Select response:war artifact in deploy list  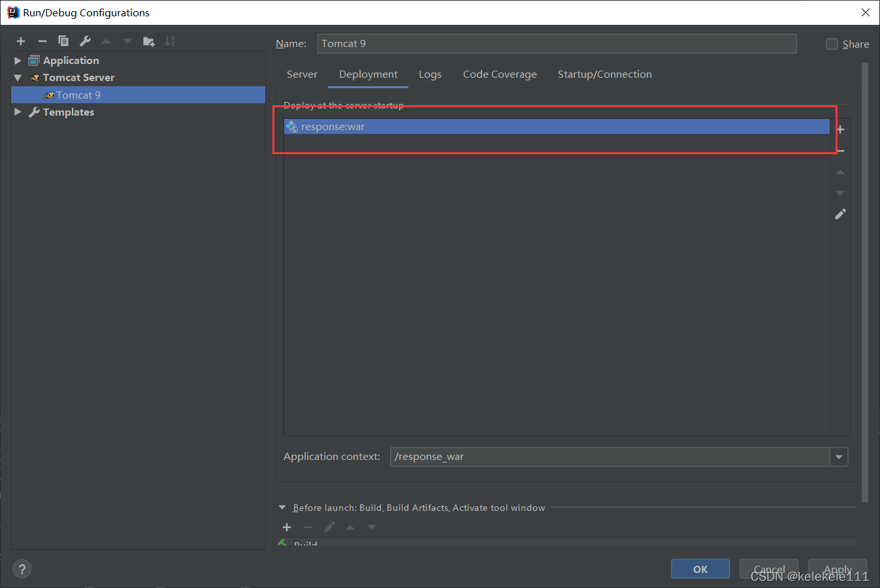click(x=557, y=126)
